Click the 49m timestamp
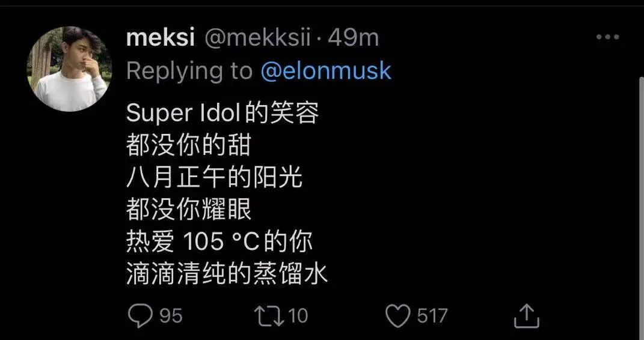This screenshot has height=340, width=644. (x=354, y=38)
